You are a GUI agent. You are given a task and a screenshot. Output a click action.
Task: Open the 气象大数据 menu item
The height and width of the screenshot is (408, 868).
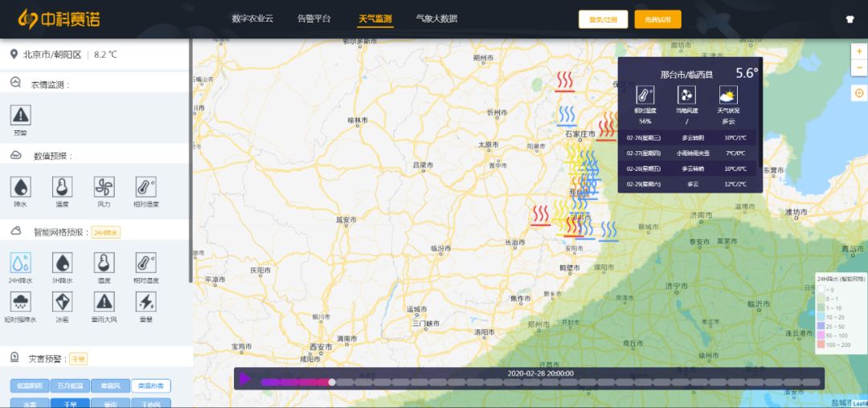[436, 18]
